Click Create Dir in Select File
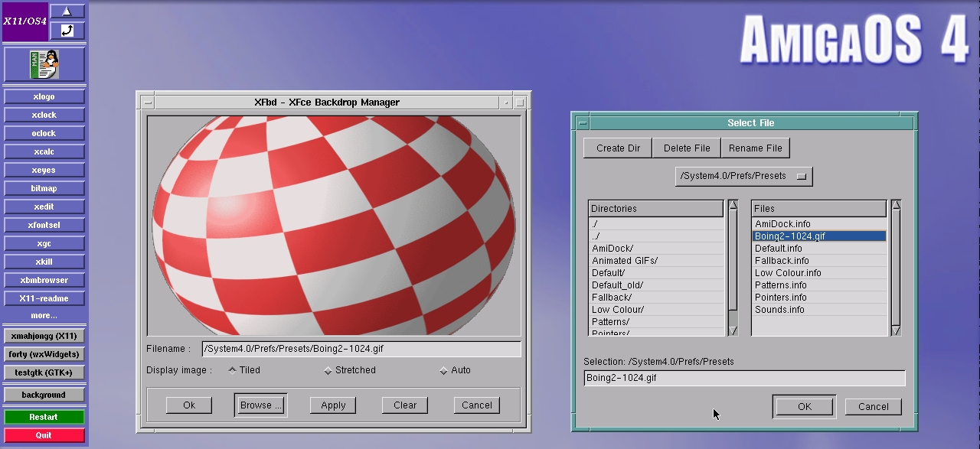Image resolution: width=980 pixels, height=449 pixels. tap(618, 148)
